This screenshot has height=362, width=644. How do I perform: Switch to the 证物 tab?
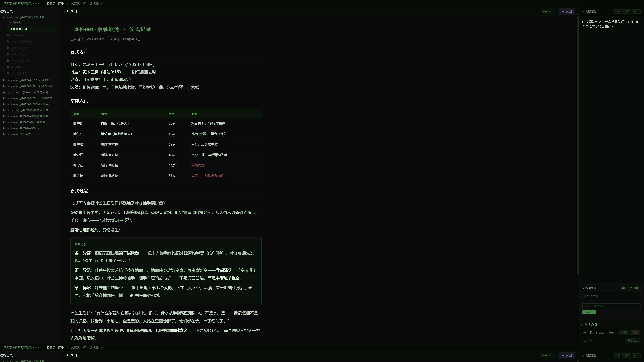624,288
